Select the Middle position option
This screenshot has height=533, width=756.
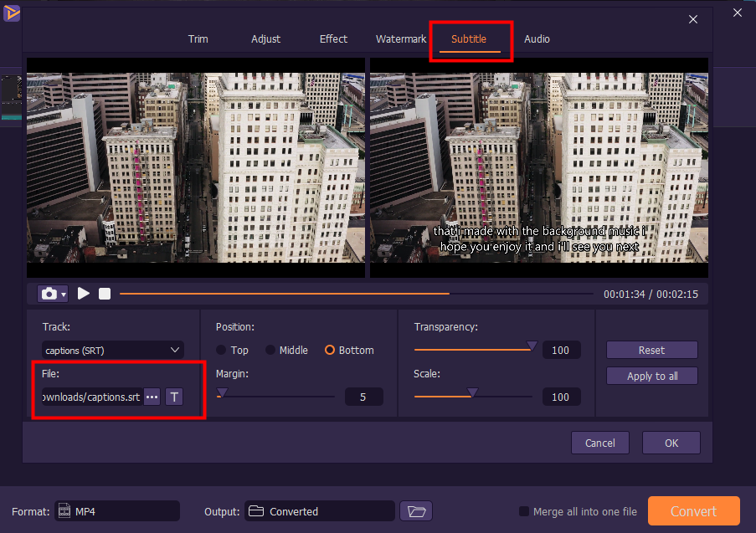point(270,351)
